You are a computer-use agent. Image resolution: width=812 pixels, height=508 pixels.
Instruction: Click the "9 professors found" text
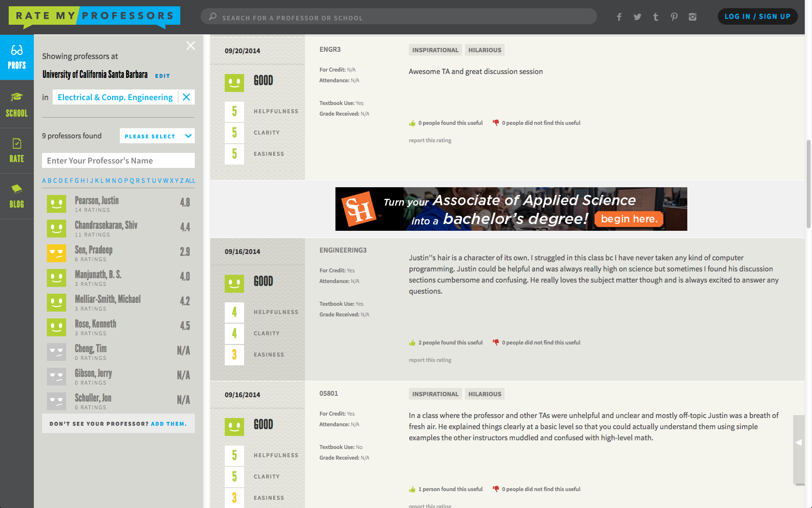[72, 136]
